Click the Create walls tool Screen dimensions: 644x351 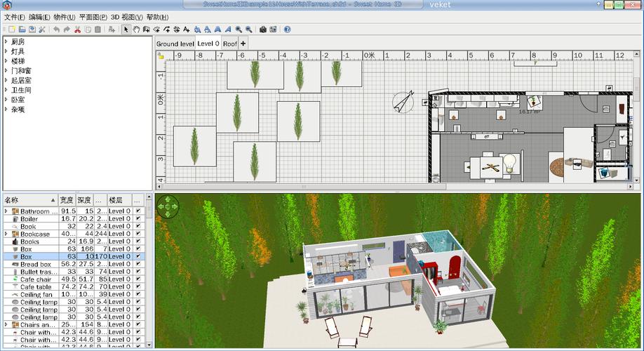(146, 29)
